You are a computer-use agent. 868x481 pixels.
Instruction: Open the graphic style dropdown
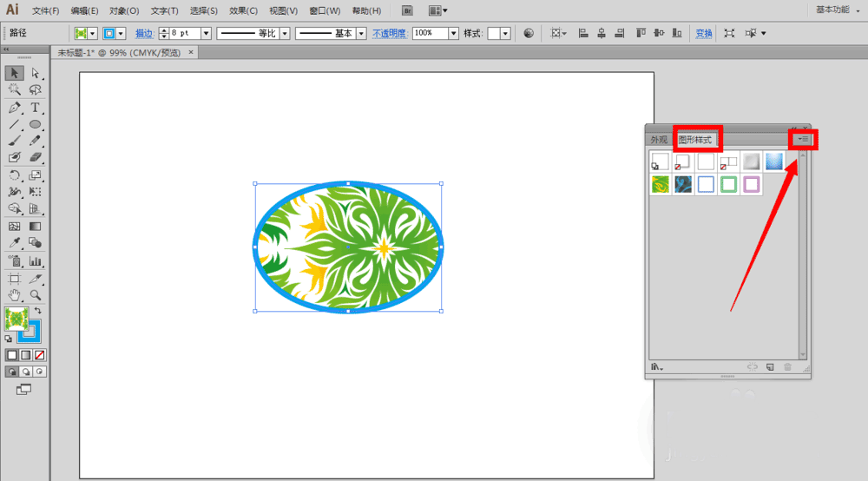(x=505, y=34)
